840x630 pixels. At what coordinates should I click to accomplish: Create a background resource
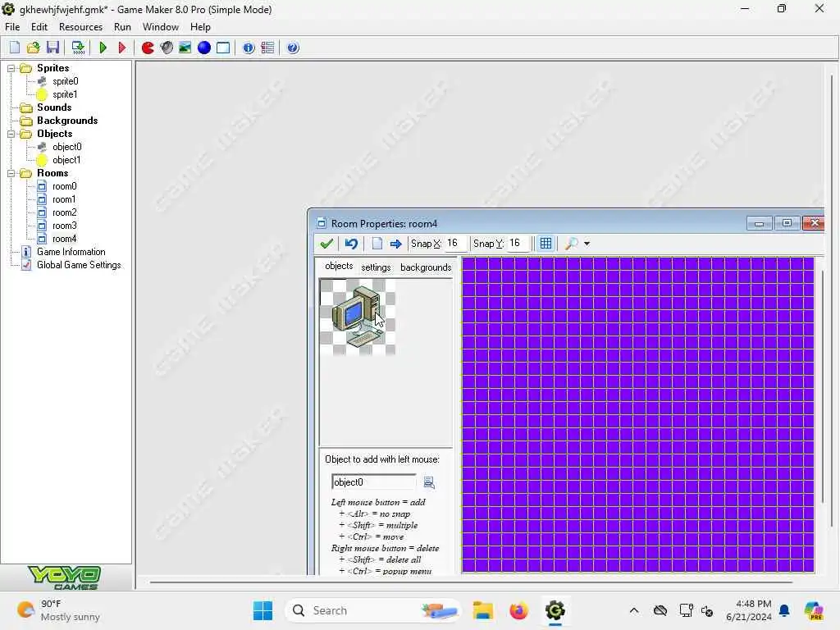point(185,48)
